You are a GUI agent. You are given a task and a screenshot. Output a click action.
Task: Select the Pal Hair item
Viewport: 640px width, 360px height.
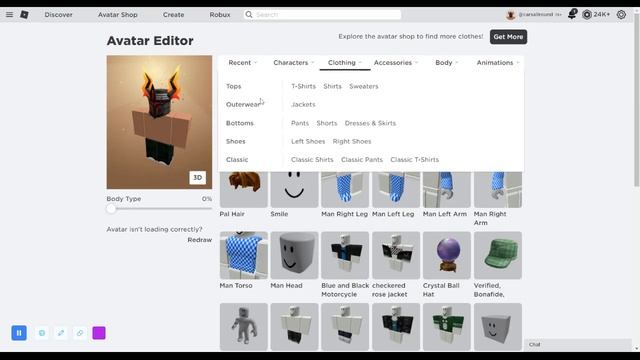tap(244, 190)
